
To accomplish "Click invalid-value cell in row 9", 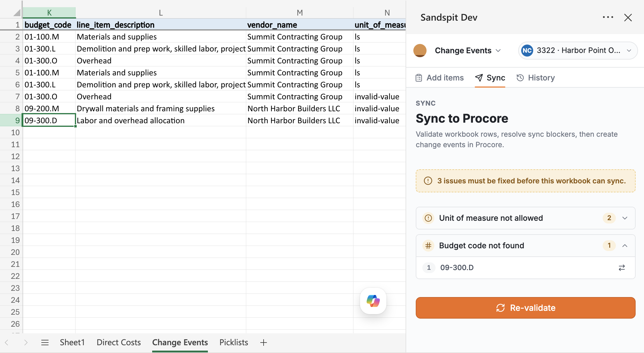I will click(x=380, y=120).
